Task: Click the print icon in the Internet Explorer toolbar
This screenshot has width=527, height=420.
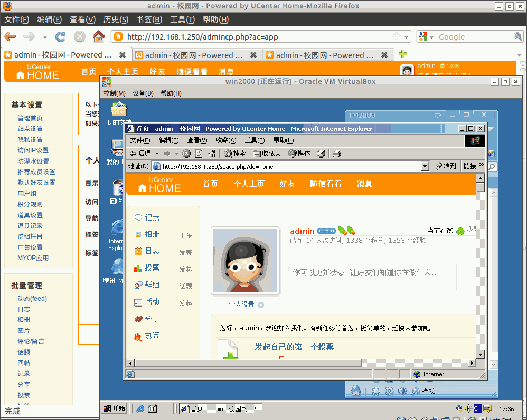Action: [337, 154]
